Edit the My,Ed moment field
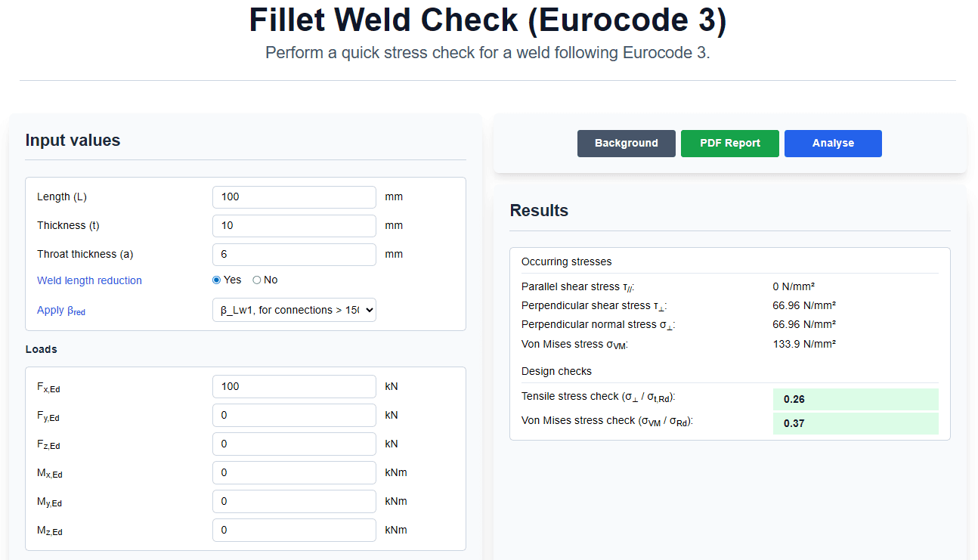Image resolution: width=978 pixels, height=560 pixels. click(x=294, y=502)
